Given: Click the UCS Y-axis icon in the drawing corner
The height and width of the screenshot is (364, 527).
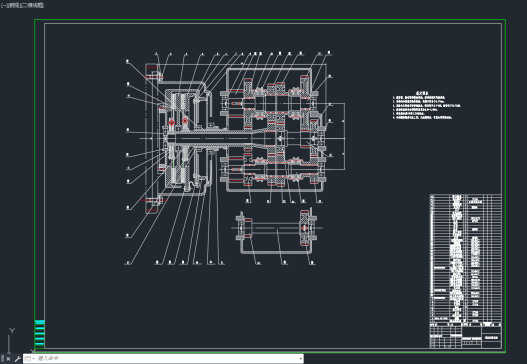Looking at the screenshot, I should tap(12, 331).
